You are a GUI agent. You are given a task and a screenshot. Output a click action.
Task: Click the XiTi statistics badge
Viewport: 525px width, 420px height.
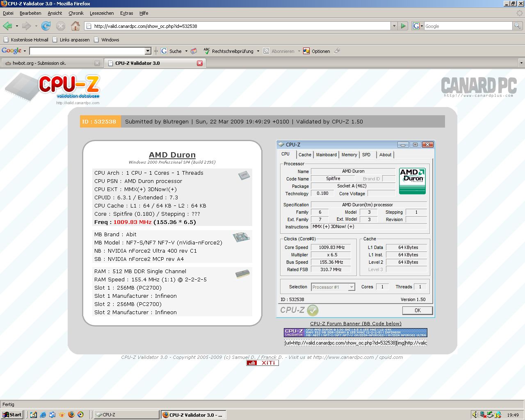click(262, 363)
